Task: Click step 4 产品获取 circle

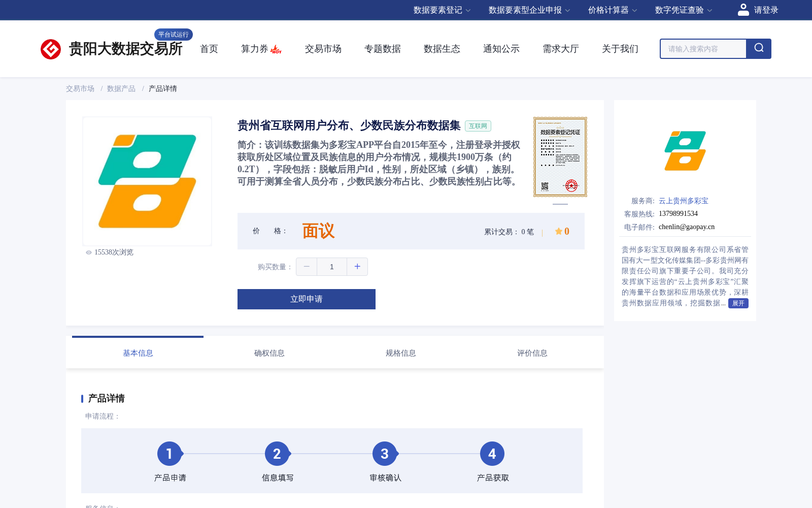Action: [492, 454]
